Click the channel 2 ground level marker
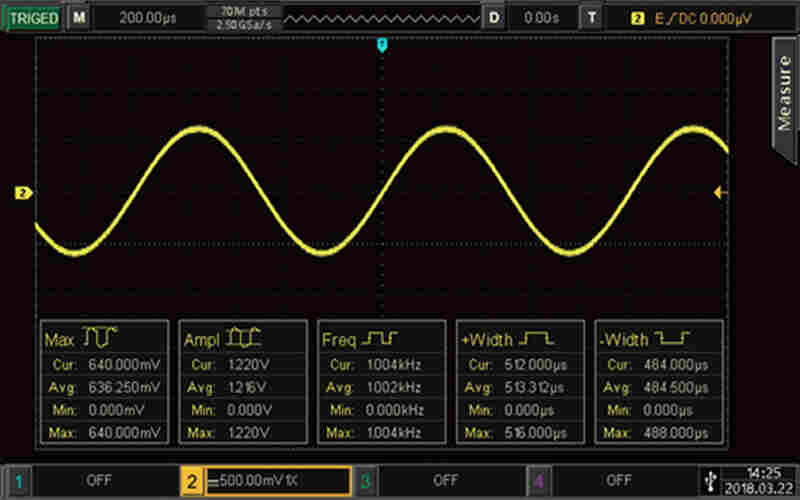This screenshot has height=500, width=800. pyautogui.click(x=24, y=192)
